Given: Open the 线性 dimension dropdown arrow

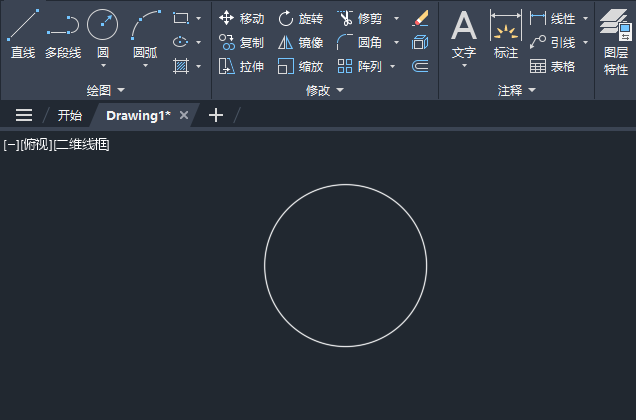Looking at the screenshot, I should [x=585, y=18].
